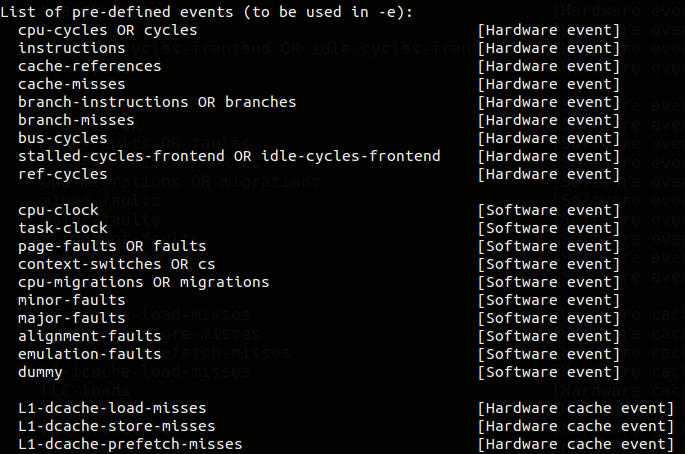Select cpu-migrations OR migrations event text

pyautogui.click(x=143, y=282)
